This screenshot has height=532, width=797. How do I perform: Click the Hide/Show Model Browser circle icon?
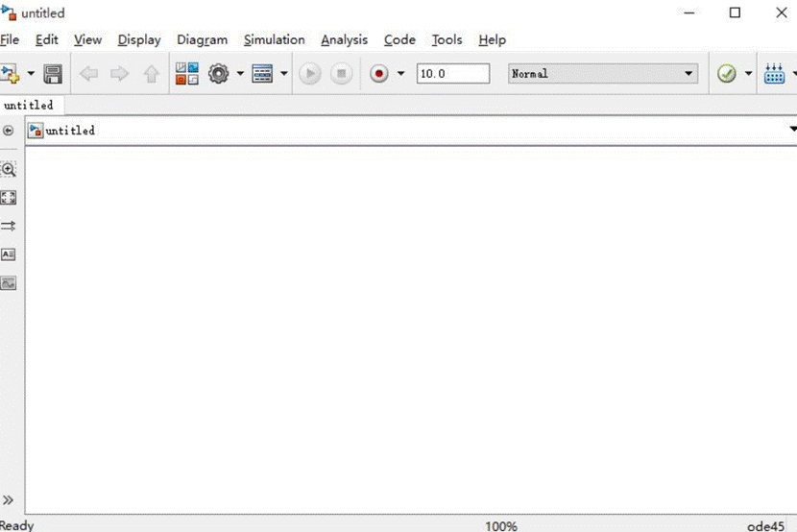click(8, 131)
